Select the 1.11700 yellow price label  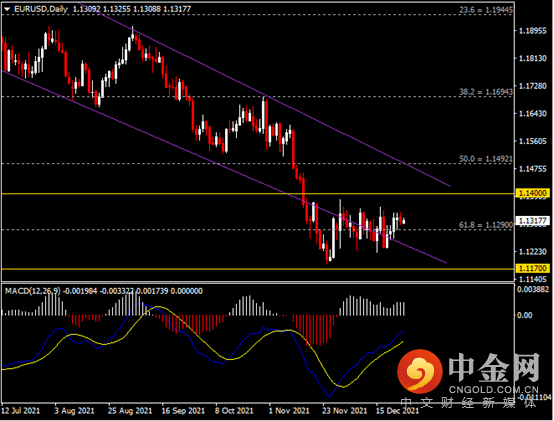point(533,268)
